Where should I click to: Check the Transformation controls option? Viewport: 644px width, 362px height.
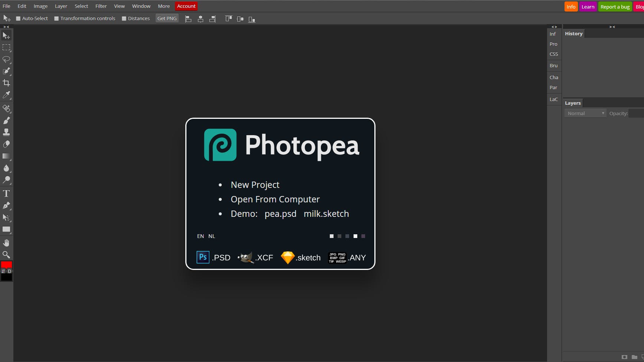pos(56,18)
